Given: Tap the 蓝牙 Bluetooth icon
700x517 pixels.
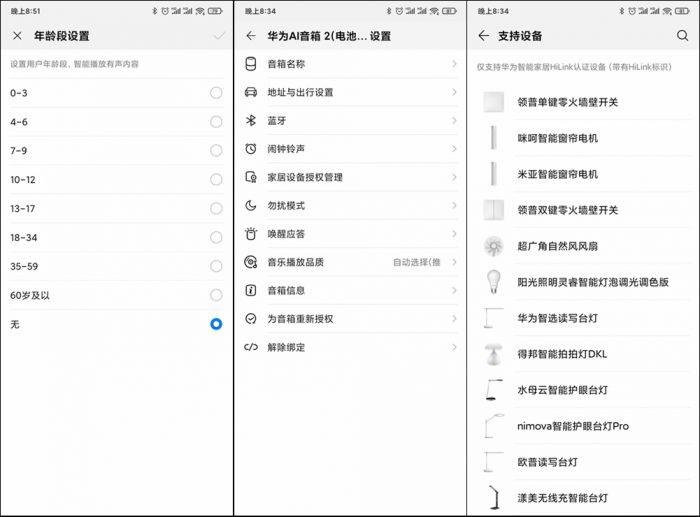Looking at the screenshot, I should click(x=251, y=120).
